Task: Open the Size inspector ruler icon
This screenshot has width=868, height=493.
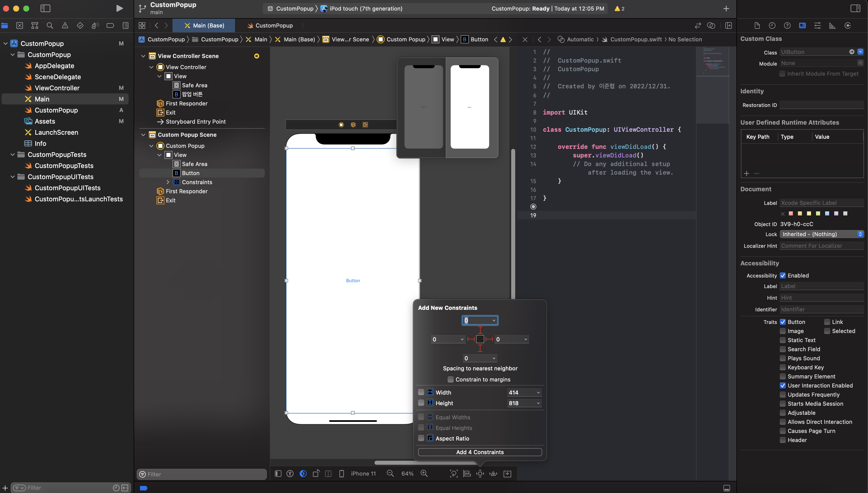Action: (x=832, y=25)
